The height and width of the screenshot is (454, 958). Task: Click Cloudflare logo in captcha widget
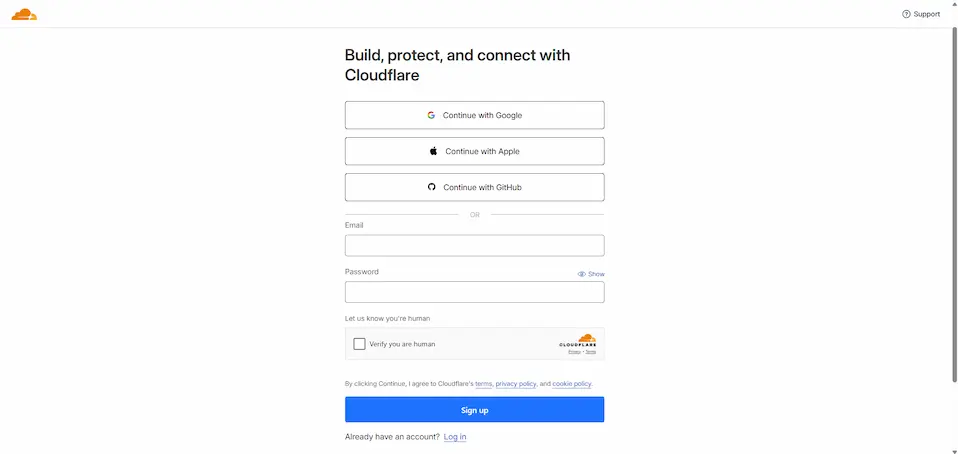(x=586, y=340)
